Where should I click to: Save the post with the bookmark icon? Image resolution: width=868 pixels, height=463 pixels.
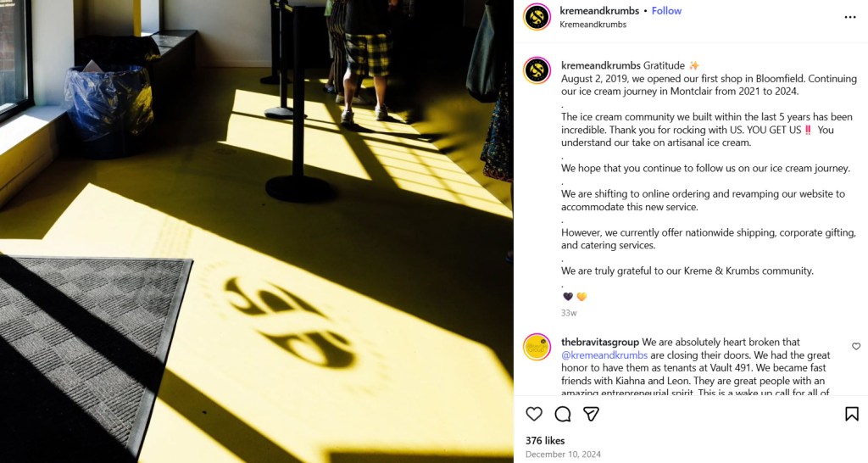coord(851,414)
